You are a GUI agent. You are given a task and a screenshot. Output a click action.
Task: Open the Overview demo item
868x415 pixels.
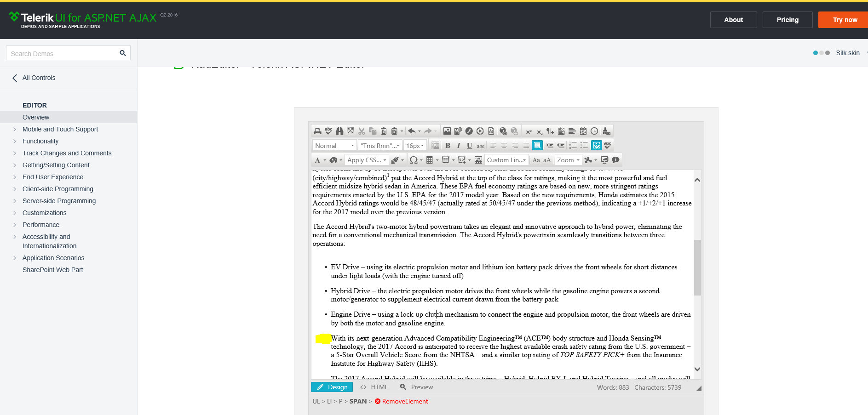pyautogui.click(x=36, y=117)
